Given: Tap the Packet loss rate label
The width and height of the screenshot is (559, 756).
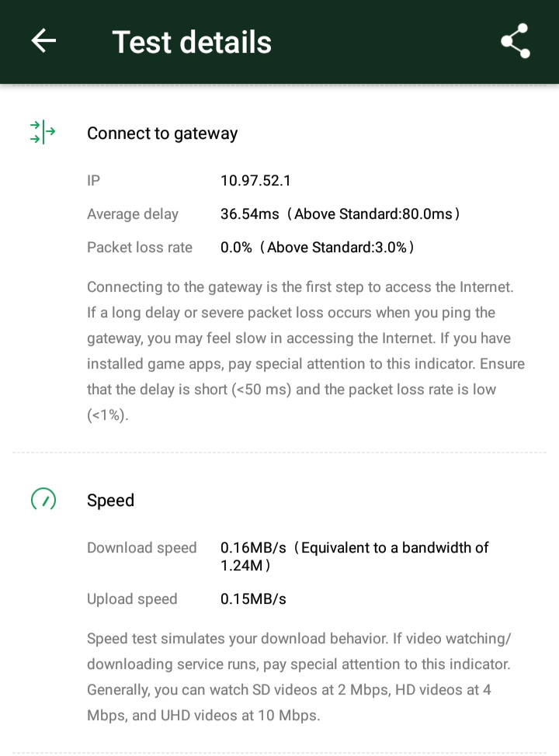Looking at the screenshot, I should tap(140, 248).
